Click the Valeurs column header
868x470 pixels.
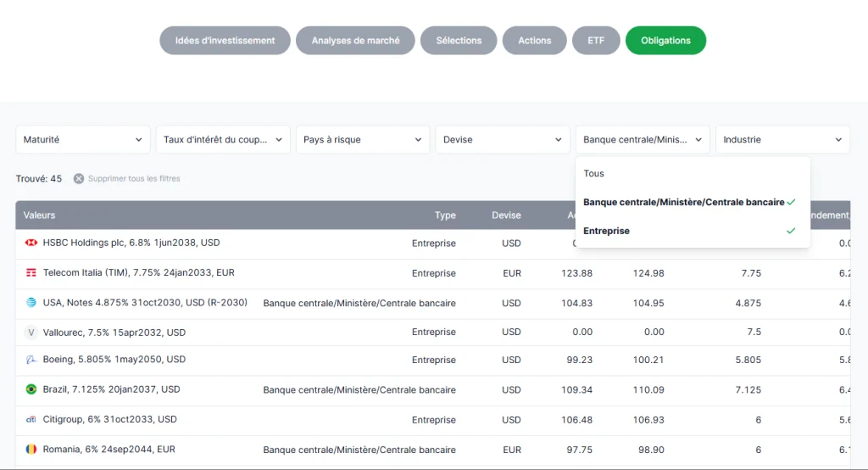(39, 215)
